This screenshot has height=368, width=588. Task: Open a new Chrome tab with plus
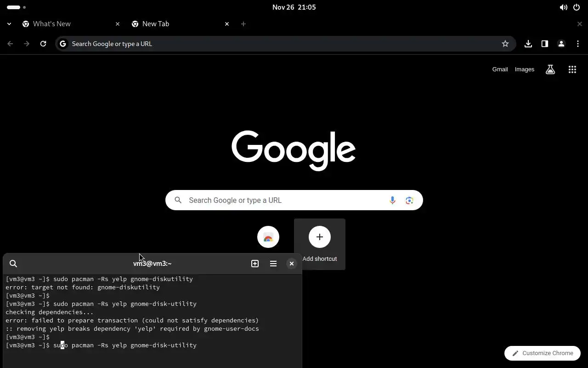coord(243,24)
